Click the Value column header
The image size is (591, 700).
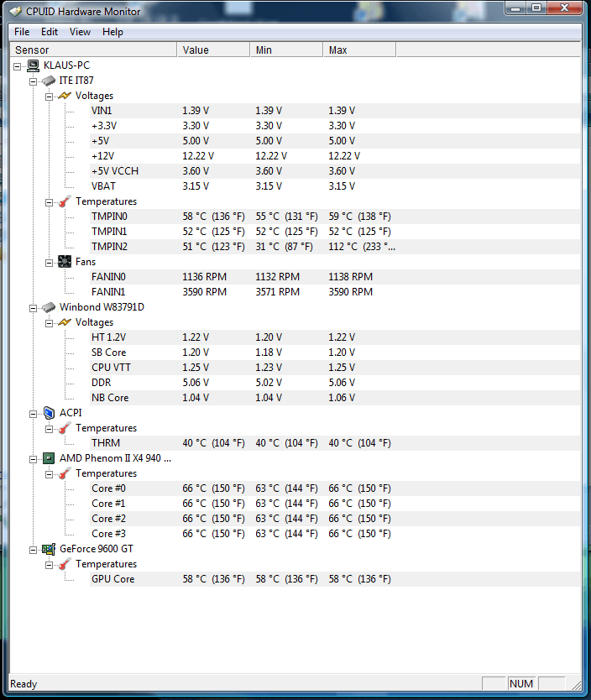213,50
